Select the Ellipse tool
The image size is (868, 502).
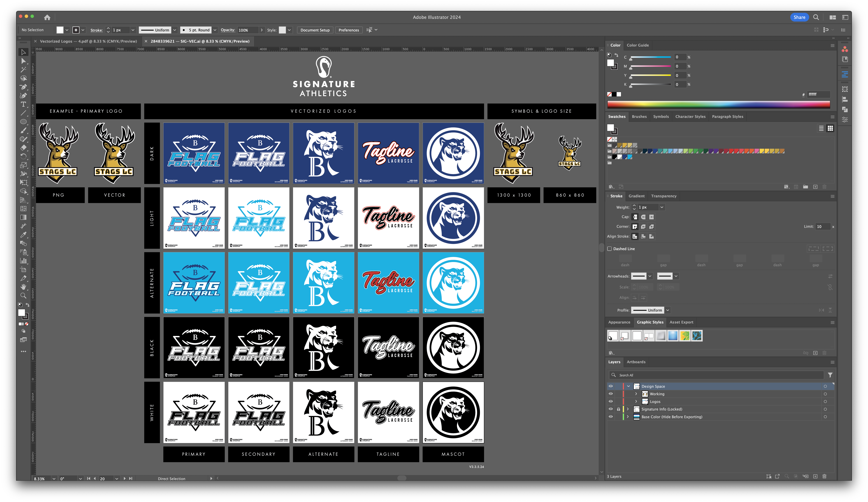coord(23,122)
